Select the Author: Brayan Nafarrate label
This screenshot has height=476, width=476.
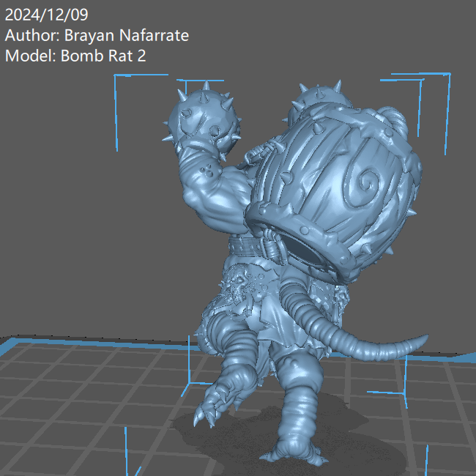(97, 35)
